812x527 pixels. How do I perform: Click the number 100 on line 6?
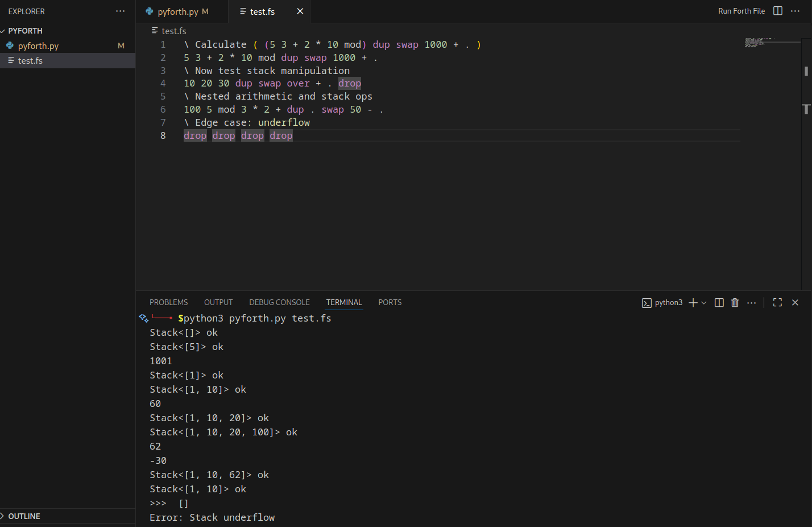192,109
